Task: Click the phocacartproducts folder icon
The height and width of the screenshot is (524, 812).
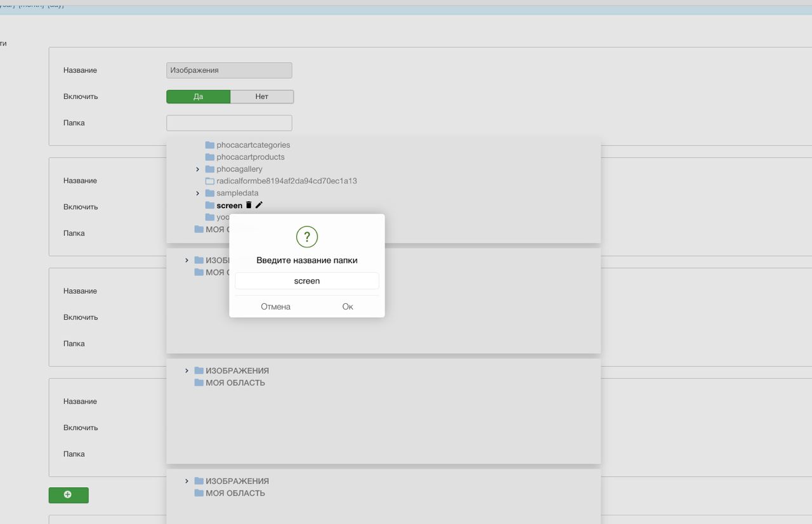Action: pos(209,157)
